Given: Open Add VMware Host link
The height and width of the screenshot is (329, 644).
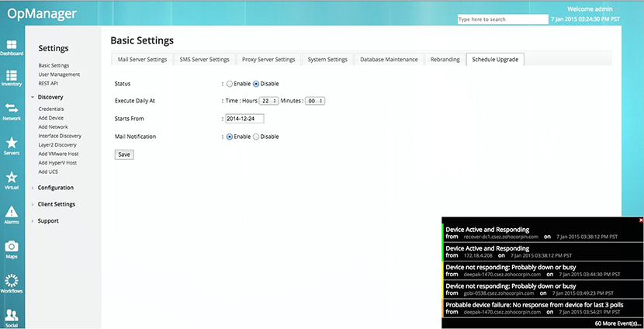Looking at the screenshot, I should tap(58, 154).
